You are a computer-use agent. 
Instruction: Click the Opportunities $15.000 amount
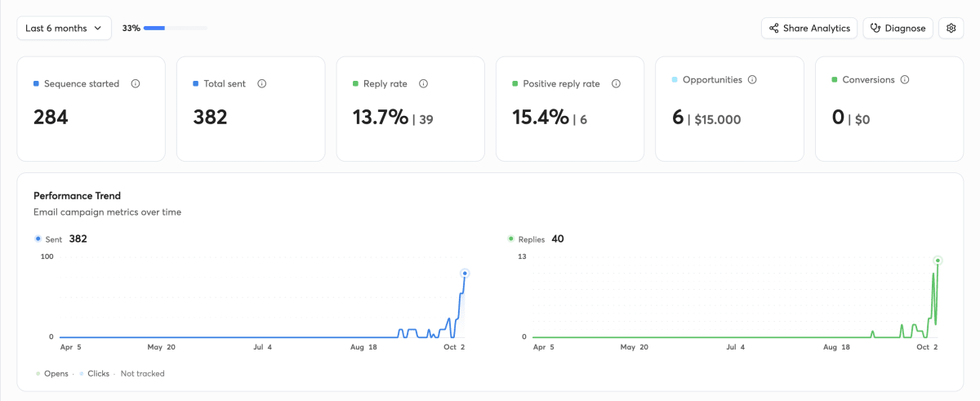[x=718, y=119]
